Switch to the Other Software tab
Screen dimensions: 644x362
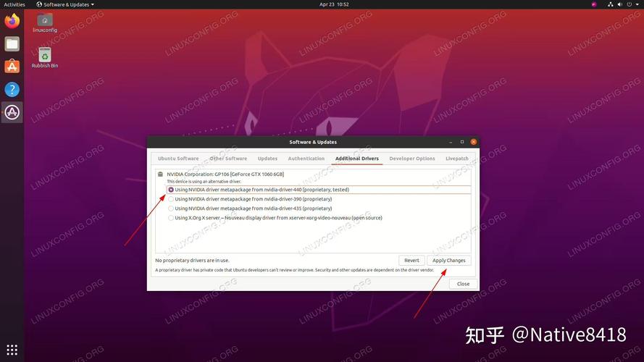(x=228, y=159)
